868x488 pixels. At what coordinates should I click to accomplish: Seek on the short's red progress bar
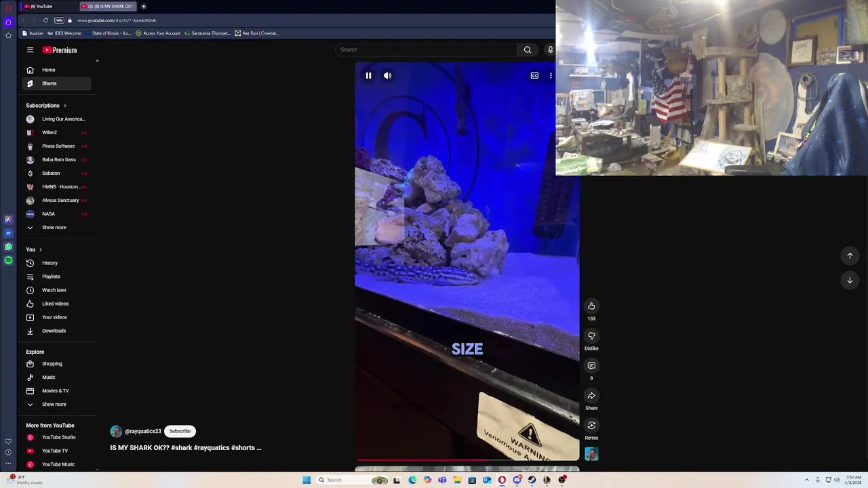(x=467, y=460)
